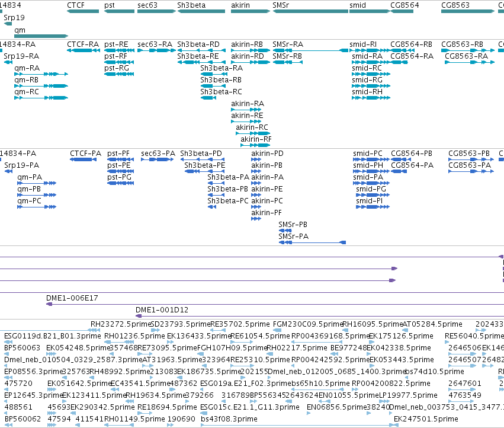Click the Srp19-RA transcript label
504x428 pixels.
point(21,56)
